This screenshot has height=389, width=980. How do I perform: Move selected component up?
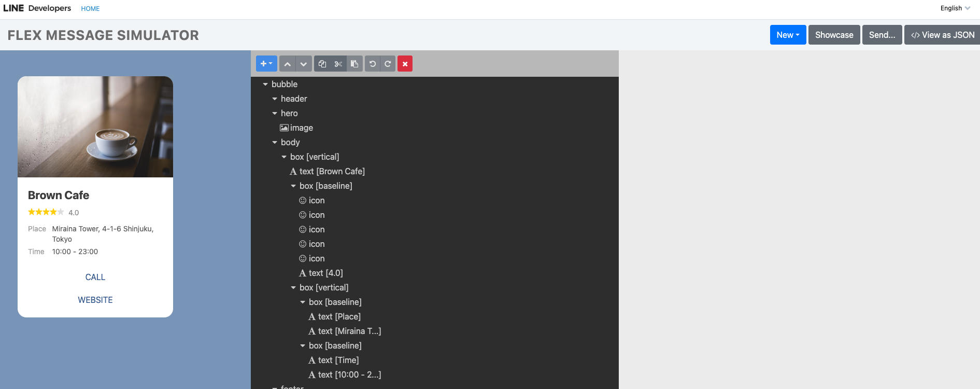[x=287, y=64]
